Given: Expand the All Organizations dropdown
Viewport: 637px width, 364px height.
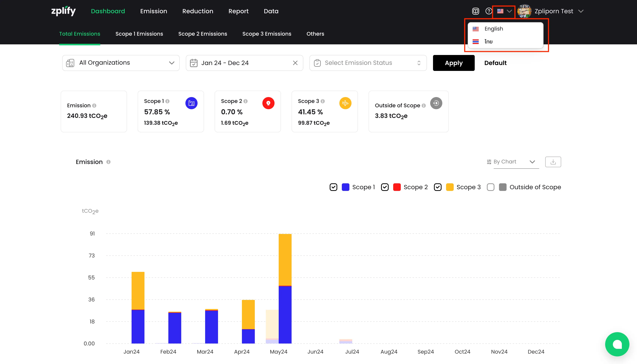Looking at the screenshot, I should pyautogui.click(x=121, y=63).
